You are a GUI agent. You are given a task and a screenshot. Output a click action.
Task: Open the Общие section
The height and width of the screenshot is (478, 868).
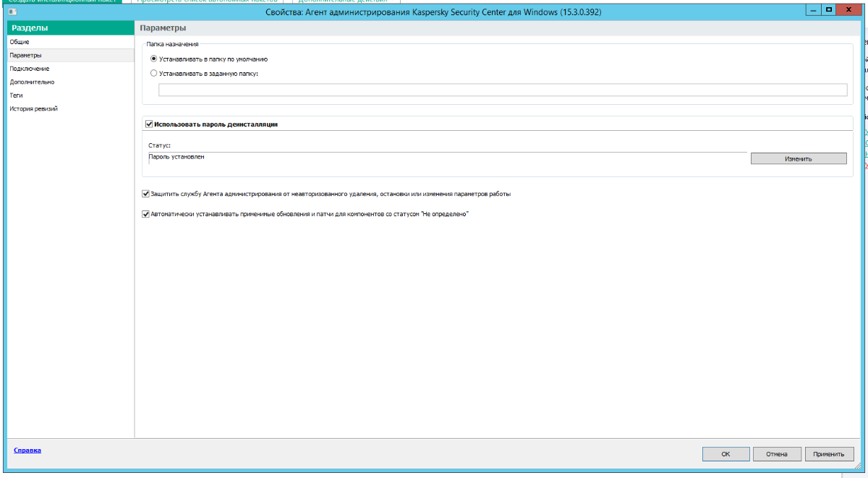70,42
